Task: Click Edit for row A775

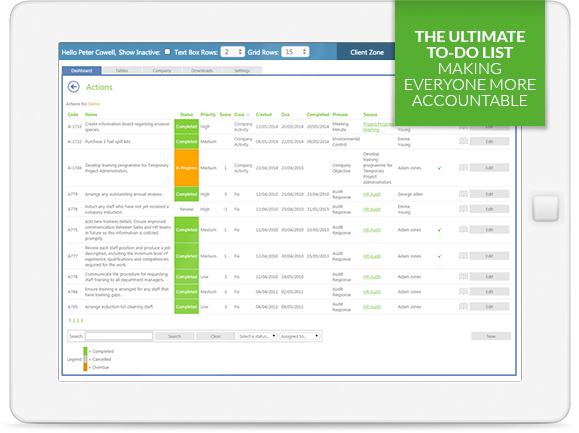Action: click(x=489, y=230)
